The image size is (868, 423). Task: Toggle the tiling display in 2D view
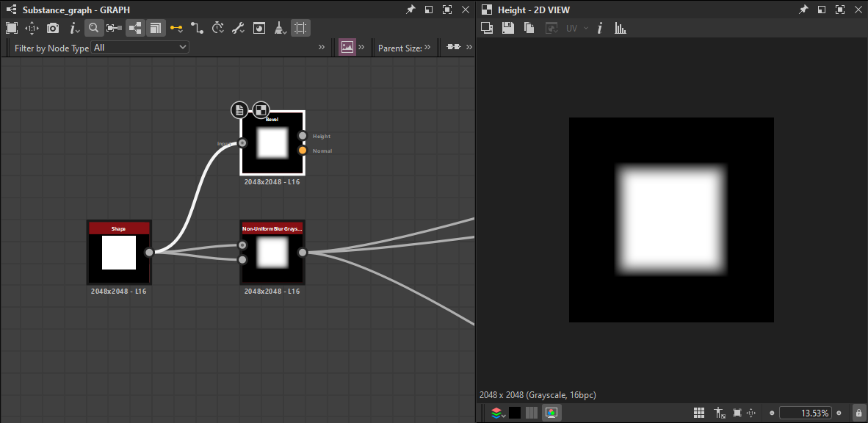coord(698,412)
